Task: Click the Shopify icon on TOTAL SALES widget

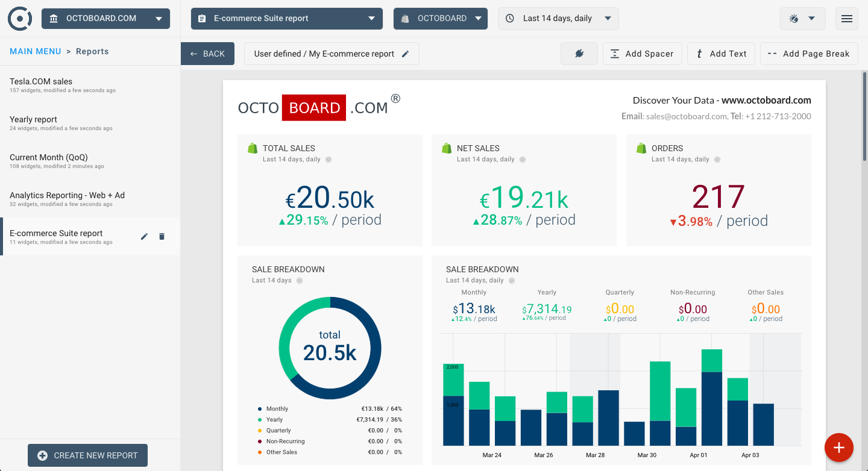Action: coord(253,148)
